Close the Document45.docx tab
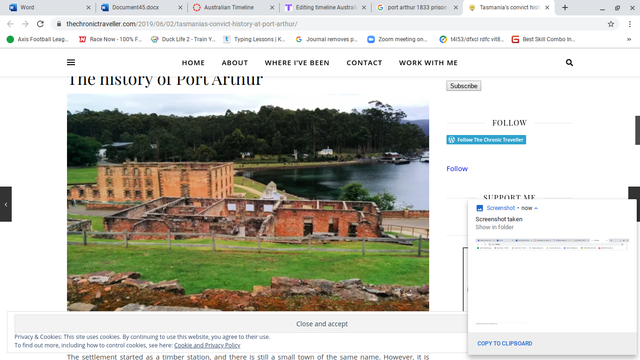The width and height of the screenshot is (640, 360). (180, 7)
